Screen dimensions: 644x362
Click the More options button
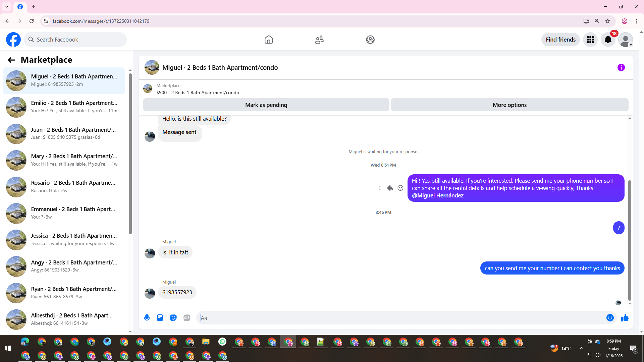point(509,105)
